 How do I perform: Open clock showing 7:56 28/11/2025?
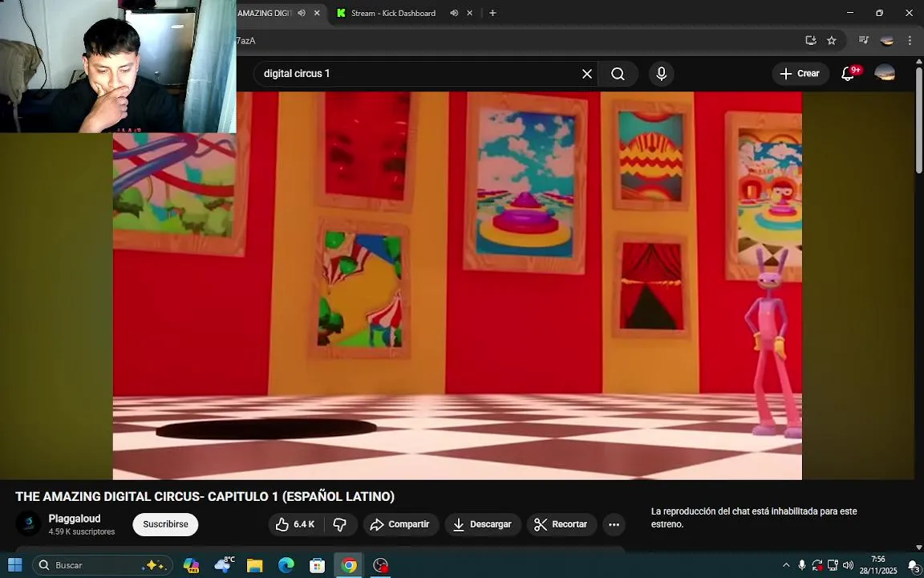(878, 565)
